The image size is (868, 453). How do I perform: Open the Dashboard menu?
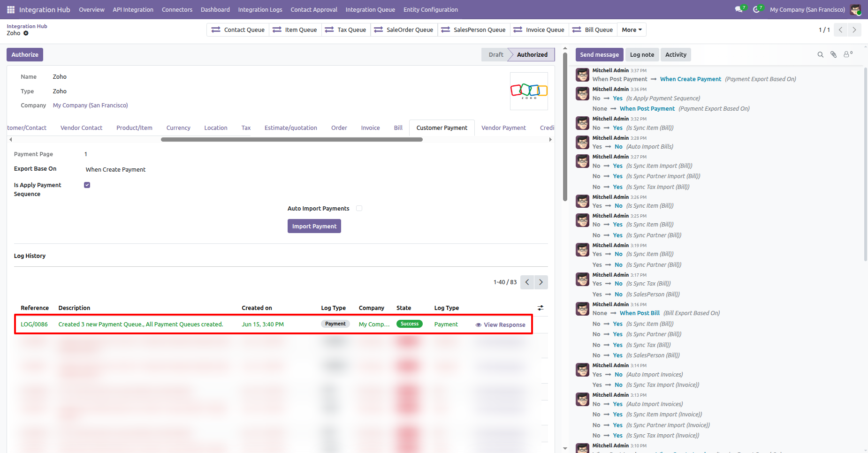click(215, 9)
